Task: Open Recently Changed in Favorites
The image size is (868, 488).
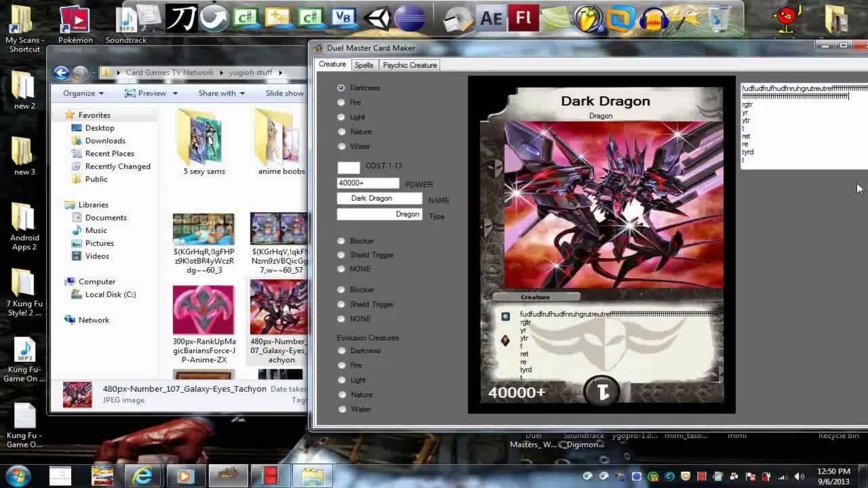Action: pyautogui.click(x=118, y=166)
